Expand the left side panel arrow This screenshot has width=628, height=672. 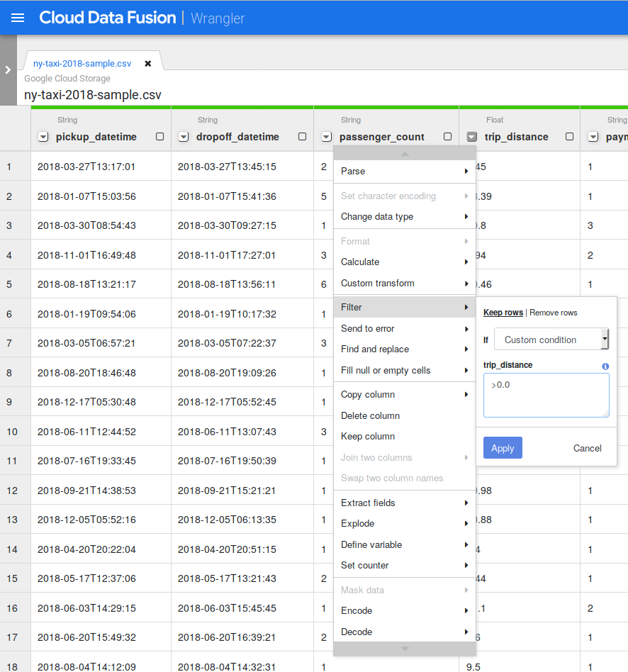[x=8, y=70]
